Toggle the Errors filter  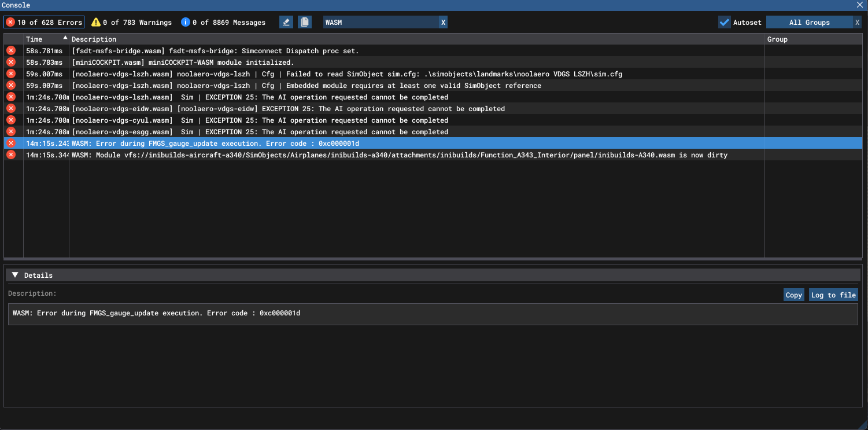(44, 22)
